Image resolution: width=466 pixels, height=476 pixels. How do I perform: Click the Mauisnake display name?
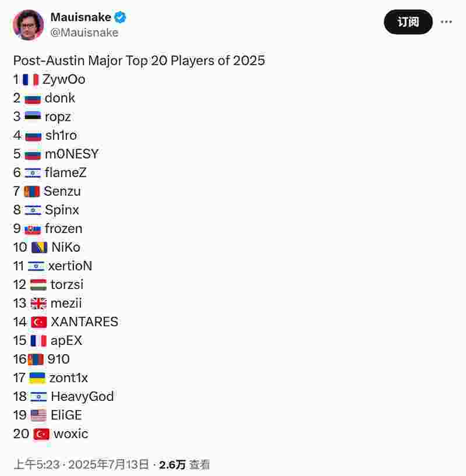pyautogui.click(x=80, y=17)
